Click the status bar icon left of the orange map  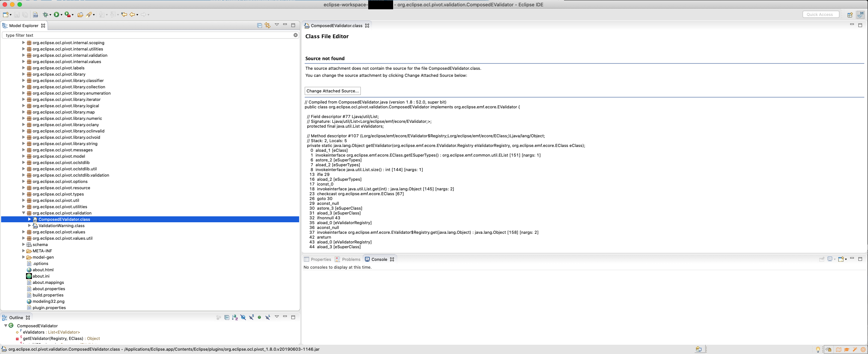[x=828, y=349]
